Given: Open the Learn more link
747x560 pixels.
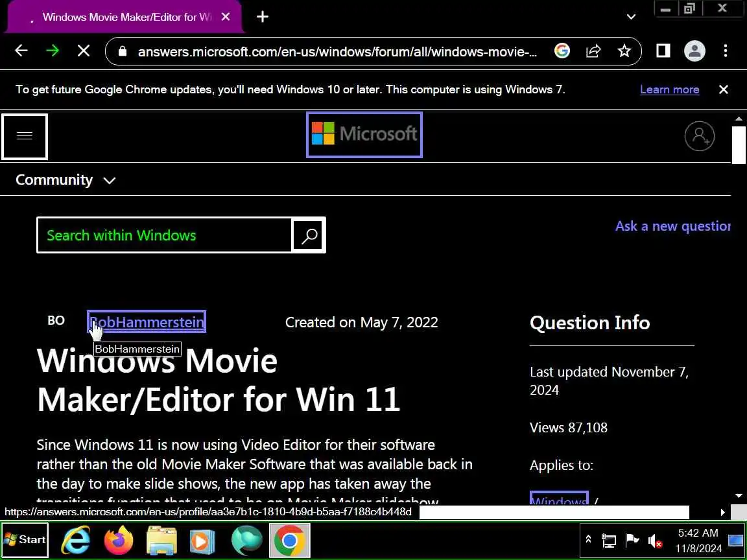Looking at the screenshot, I should coord(669,89).
